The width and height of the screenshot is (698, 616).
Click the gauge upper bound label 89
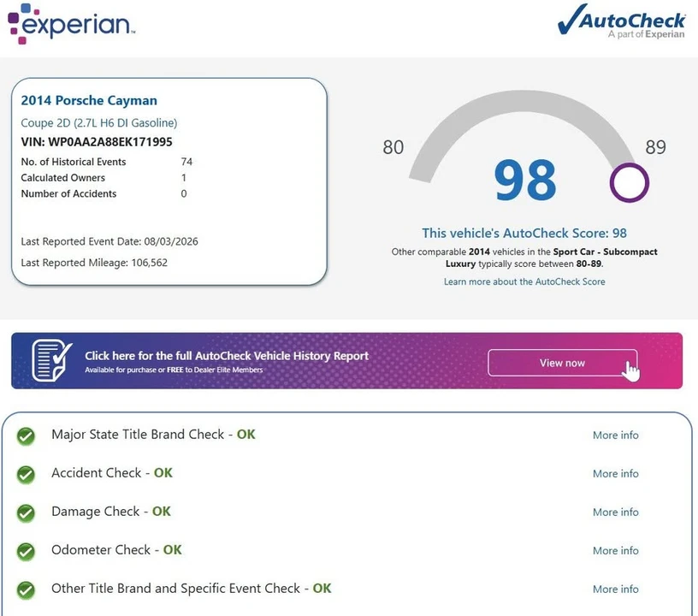(x=656, y=147)
